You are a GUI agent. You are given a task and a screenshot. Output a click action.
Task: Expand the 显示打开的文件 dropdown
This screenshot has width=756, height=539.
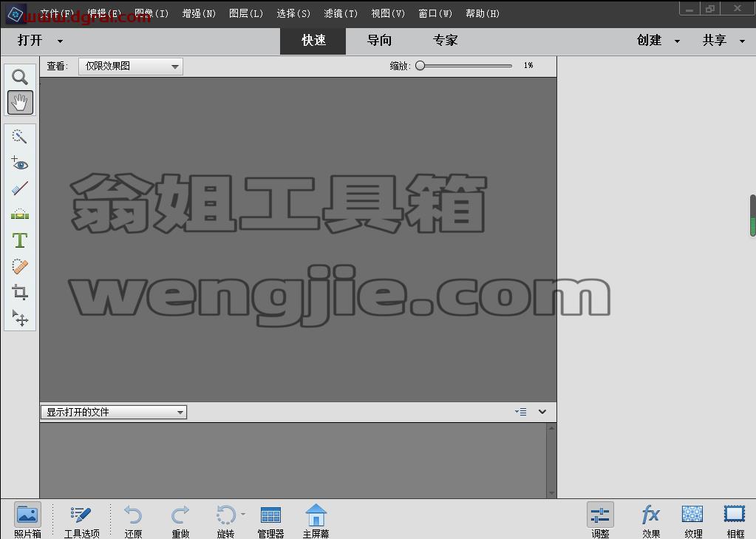click(x=114, y=412)
